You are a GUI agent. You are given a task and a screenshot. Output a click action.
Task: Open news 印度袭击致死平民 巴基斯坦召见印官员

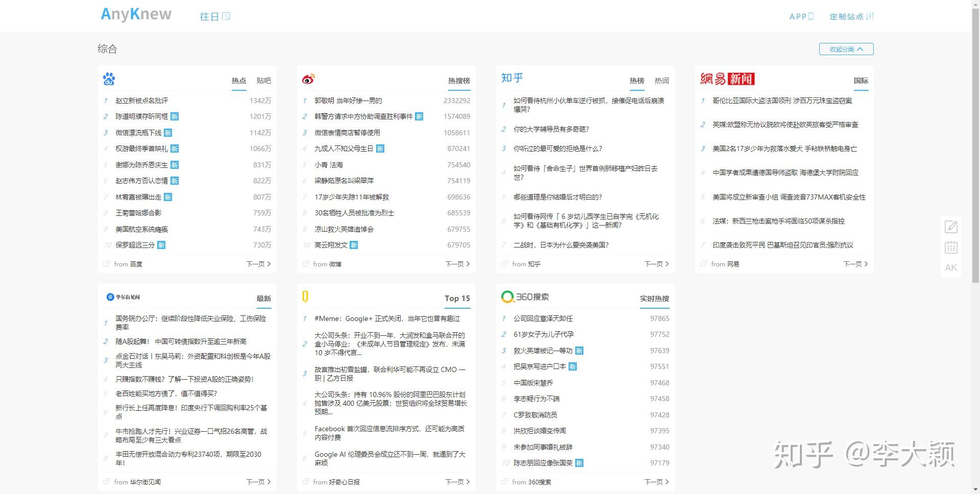pos(783,245)
